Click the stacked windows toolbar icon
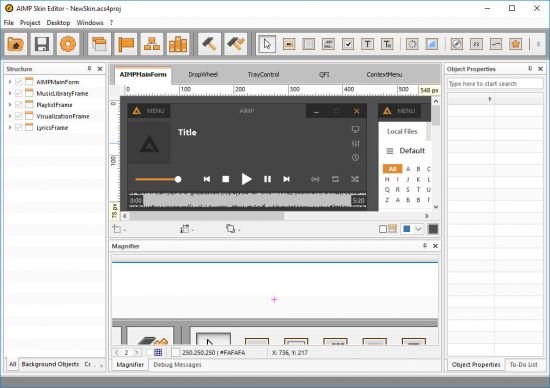The width and height of the screenshot is (550, 388). (99, 44)
